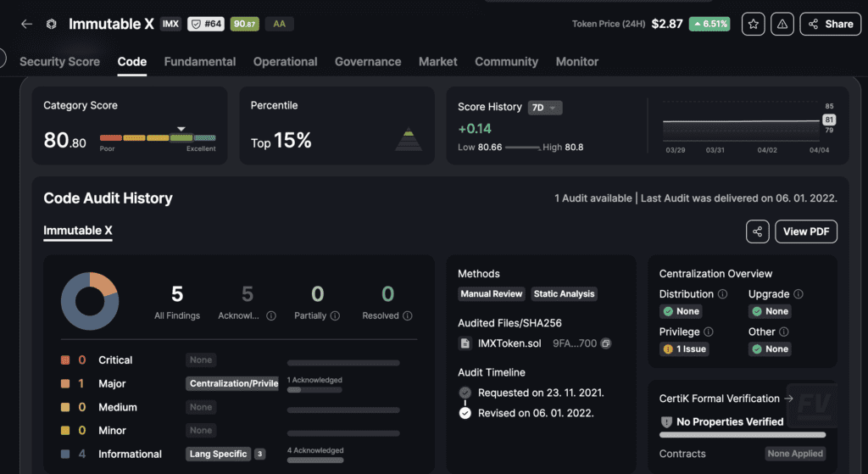Open the 7D score history dropdown

(544, 108)
